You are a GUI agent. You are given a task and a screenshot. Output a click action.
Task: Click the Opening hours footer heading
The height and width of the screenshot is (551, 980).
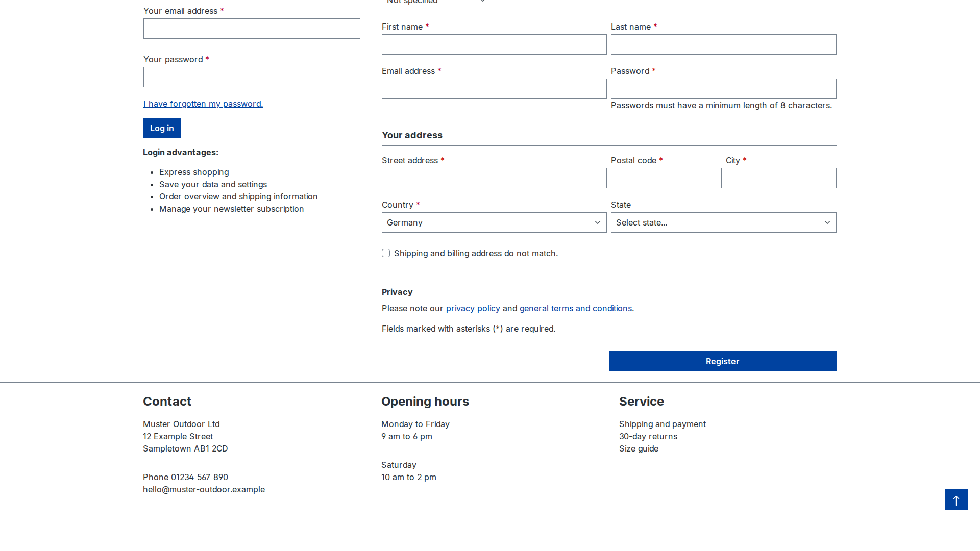425,402
